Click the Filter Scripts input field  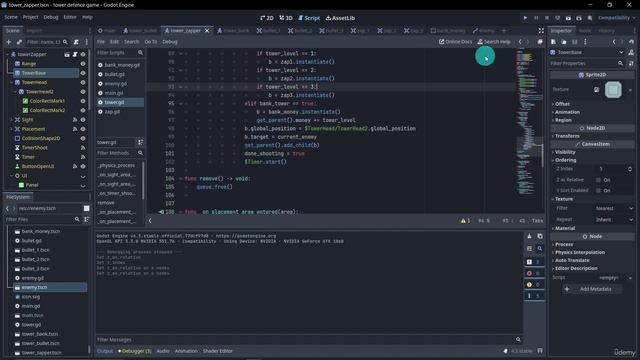pos(120,53)
